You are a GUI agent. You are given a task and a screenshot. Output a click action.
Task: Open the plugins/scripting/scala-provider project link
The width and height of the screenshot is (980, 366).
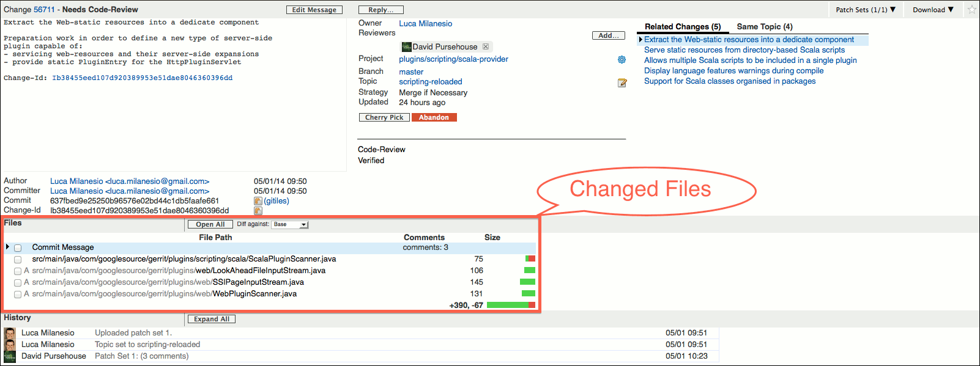(453, 59)
